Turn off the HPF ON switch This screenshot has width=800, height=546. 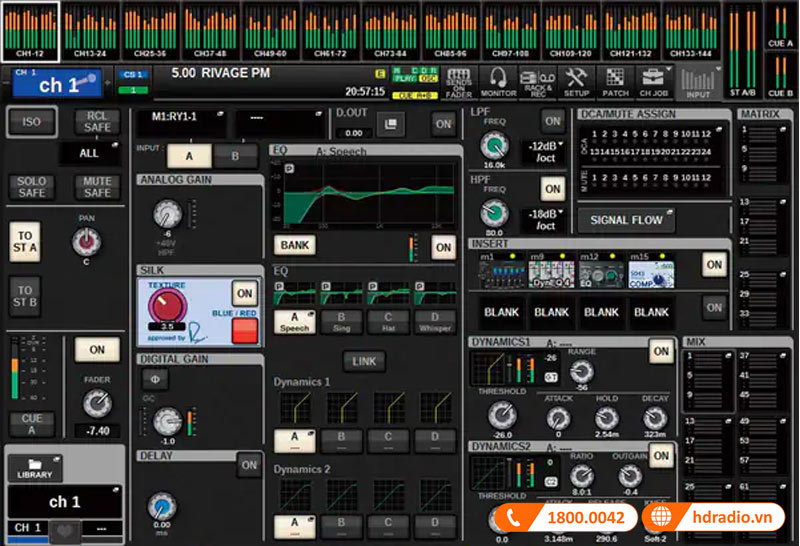click(x=552, y=188)
